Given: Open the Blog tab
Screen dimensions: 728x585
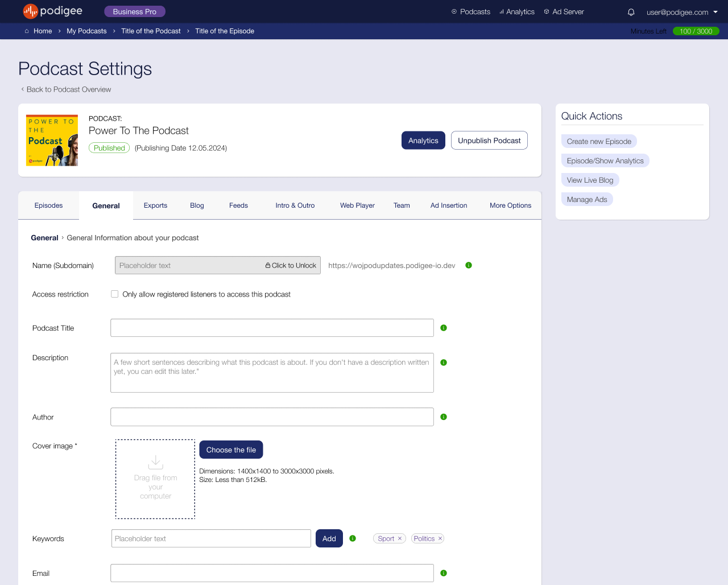Looking at the screenshot, I should point(197,205).
